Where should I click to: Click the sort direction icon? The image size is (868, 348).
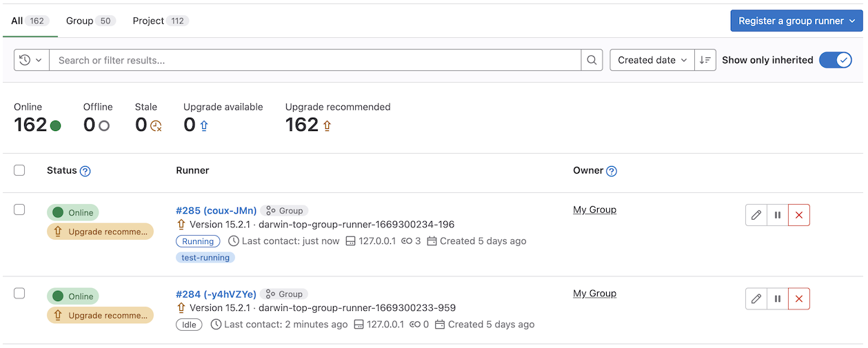(x=705, y=60)
